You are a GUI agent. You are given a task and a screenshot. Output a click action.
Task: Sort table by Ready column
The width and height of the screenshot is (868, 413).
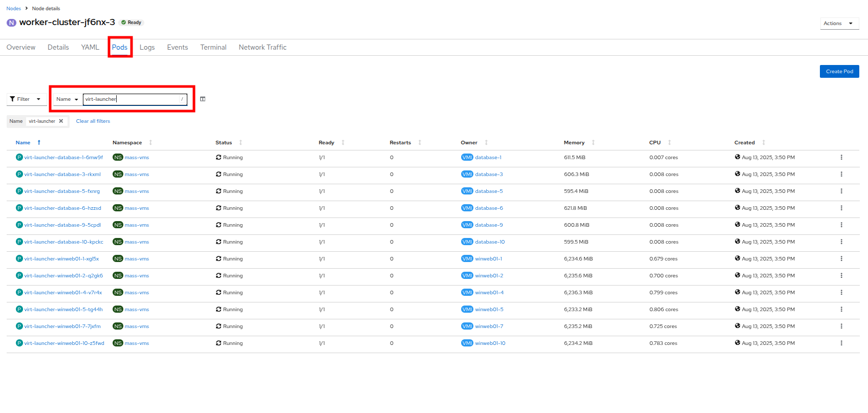coord(332,143)
